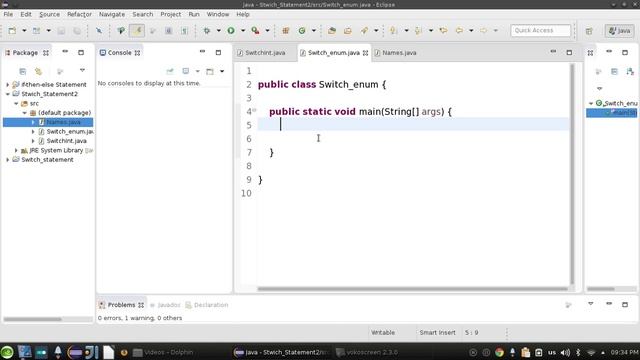Image resolution: width=640 pixels, height=360 pixels.
Task: Run the program with green play icon
Action: click(231, 31)
